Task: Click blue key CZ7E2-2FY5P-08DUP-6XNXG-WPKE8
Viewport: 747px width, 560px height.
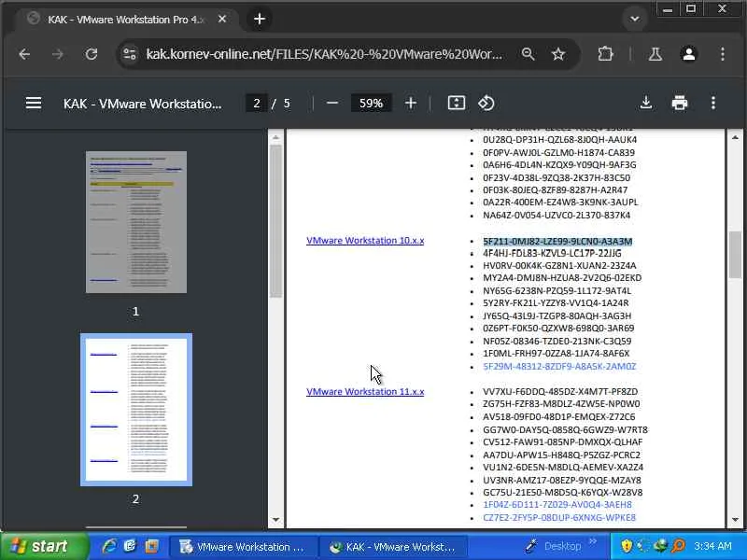Action: point(559,518)
